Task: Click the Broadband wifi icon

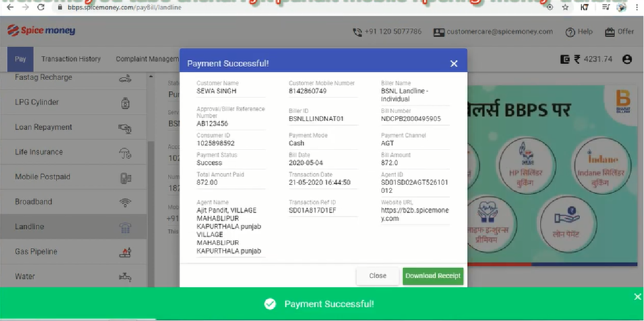Action: 125,202
